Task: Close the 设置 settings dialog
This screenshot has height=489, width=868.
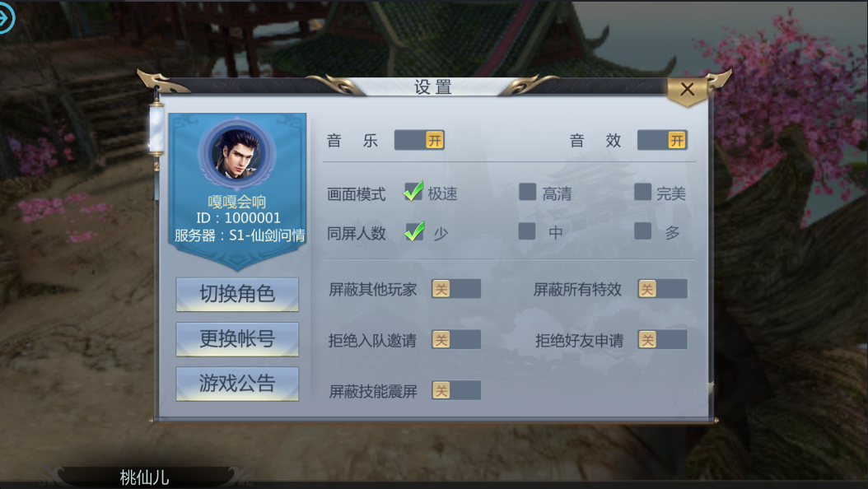Action: [688, 89]
